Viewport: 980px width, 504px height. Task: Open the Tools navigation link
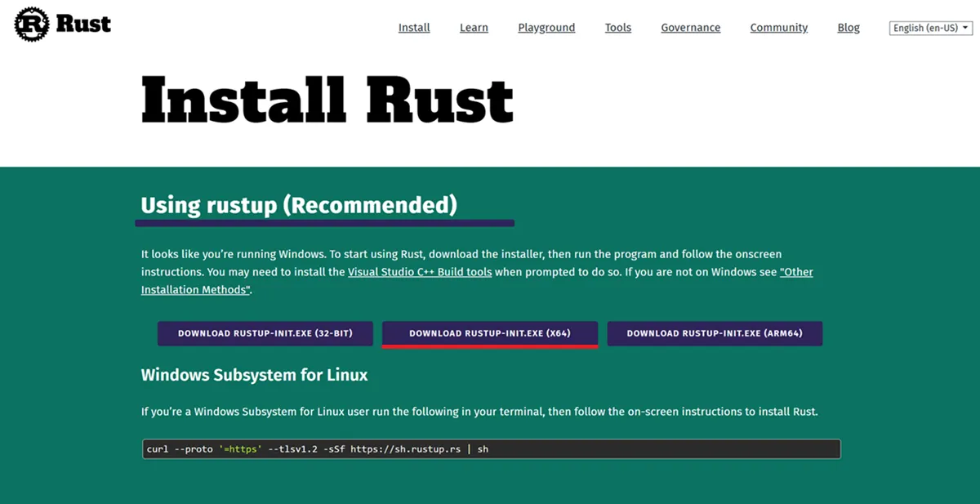(x=617, y=27)
